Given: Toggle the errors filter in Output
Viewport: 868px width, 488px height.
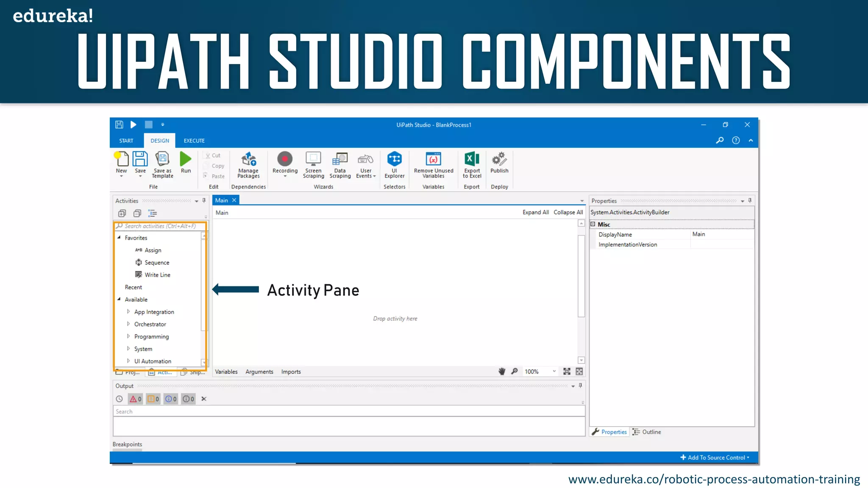Looking at the screenshot, I should (135, 399).
